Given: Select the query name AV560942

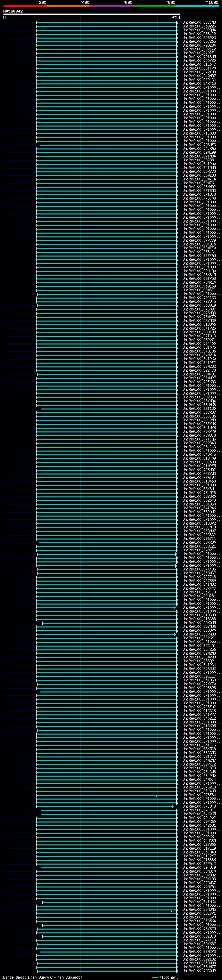Looking at the screenshot, I should tap(13, 11).
